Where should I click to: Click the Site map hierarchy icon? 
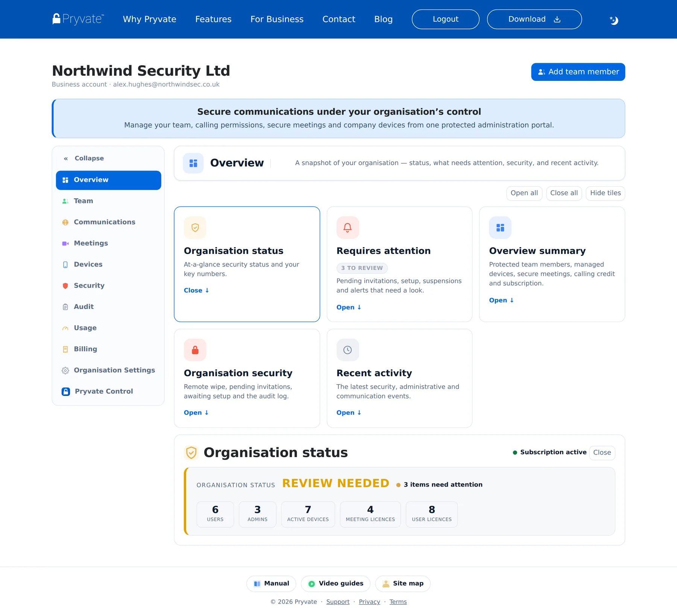(x=386, y=584)
